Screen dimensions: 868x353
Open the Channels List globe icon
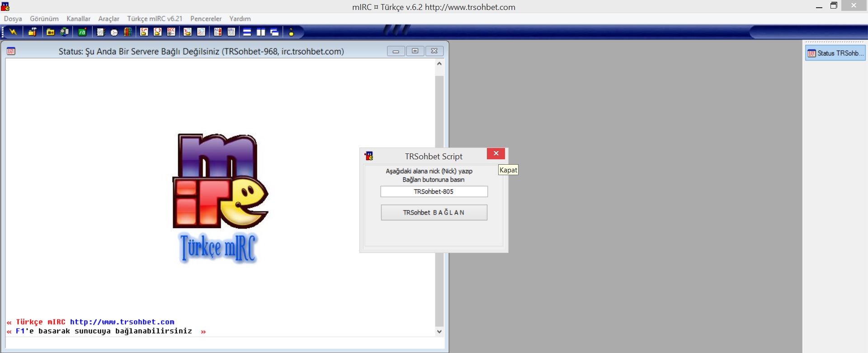coord(65,32)
